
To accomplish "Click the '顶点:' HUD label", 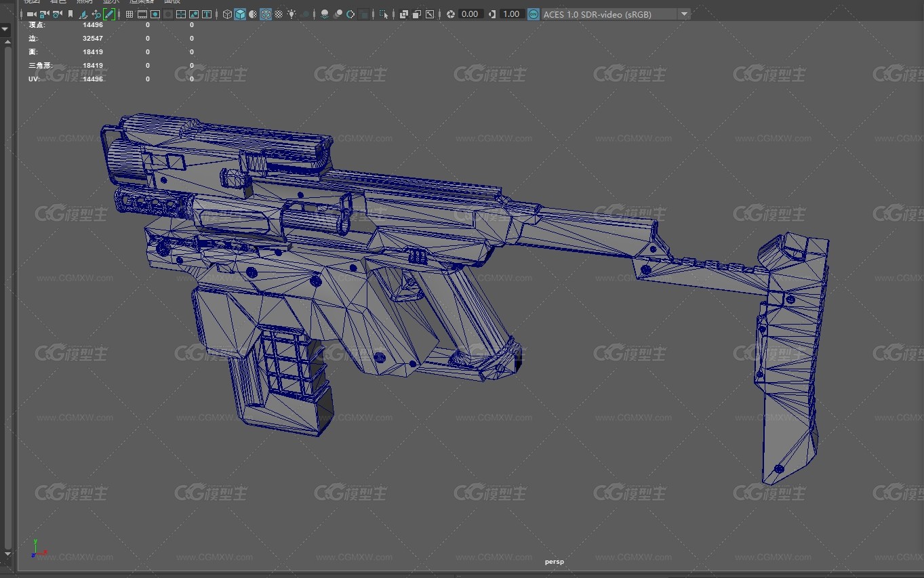I will point(37,25).
